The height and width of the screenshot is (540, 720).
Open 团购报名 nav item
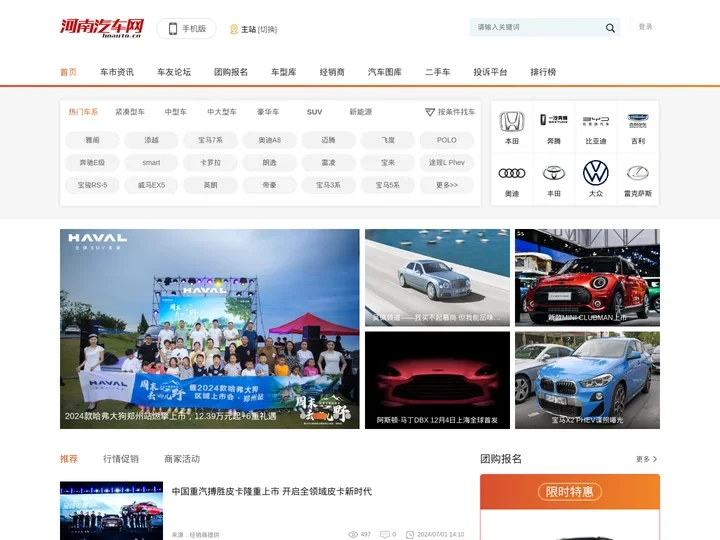point(231,72)
